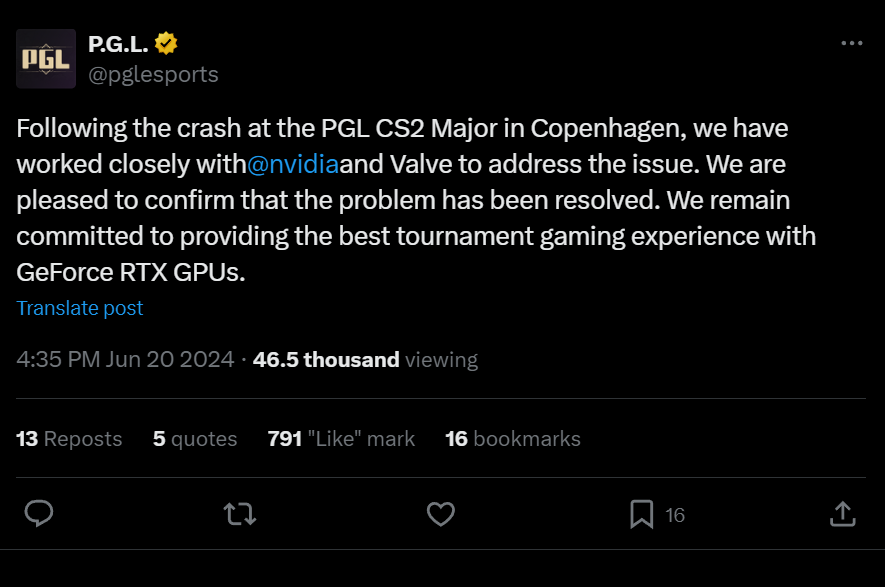The width and height of the screenshot is (885, 587).
Task: Click the Translate post link
Action: click(x=80, y=308)
